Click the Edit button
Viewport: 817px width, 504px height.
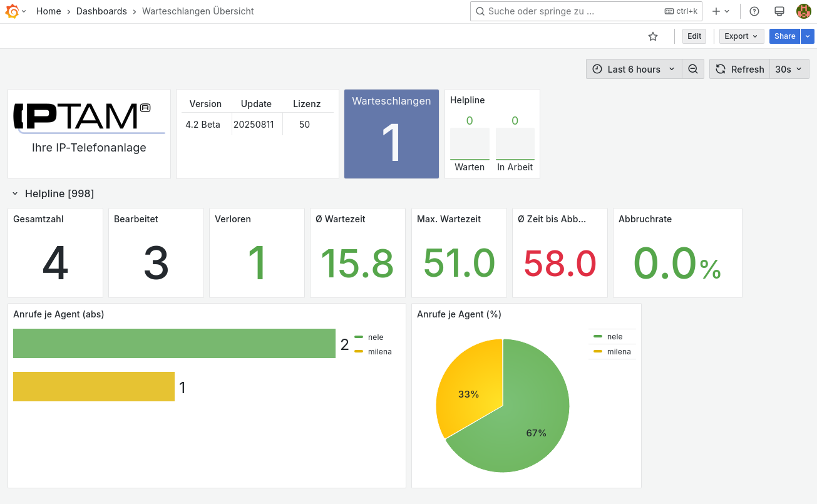(694, 36)
